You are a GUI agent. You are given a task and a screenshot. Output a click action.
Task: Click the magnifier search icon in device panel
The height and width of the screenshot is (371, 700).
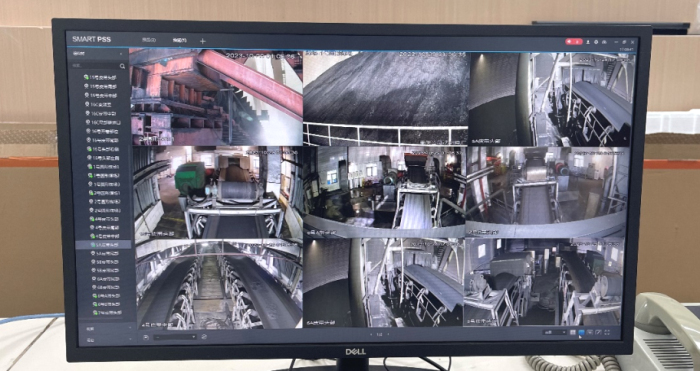point(122,66)
